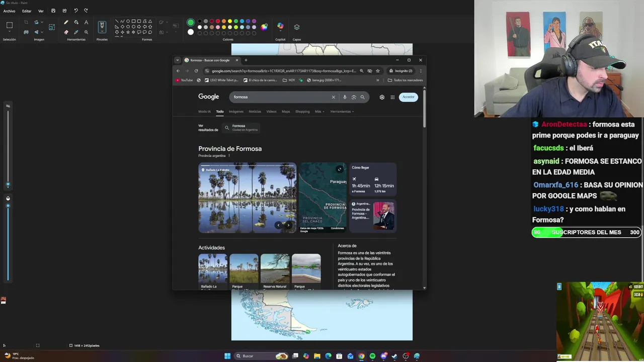Open the Todos los marcadores folder

click(405, 80)
